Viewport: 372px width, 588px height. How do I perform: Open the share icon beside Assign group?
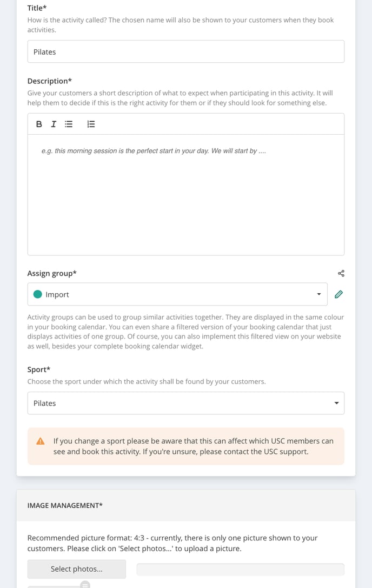341,273
